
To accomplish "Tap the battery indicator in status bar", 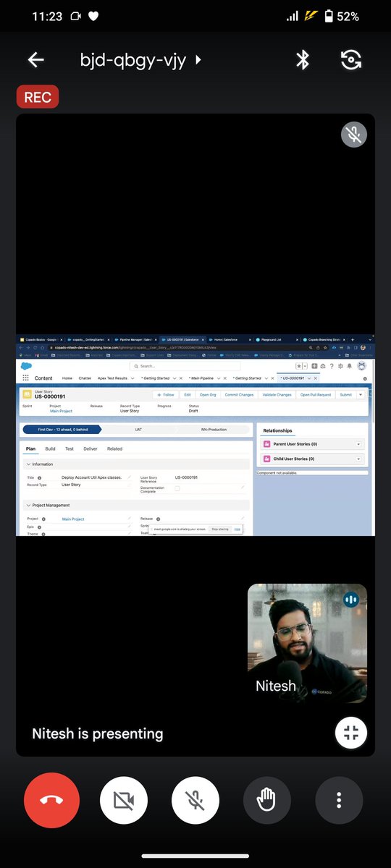I will tap(329, 16).
